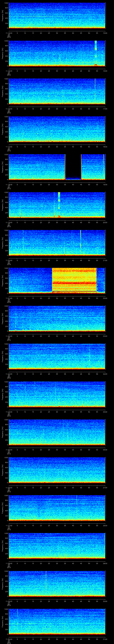Click the '31:00' end time label
This screenshot has width=114, height=644.
pyautogui.click(x=105, y=639)
